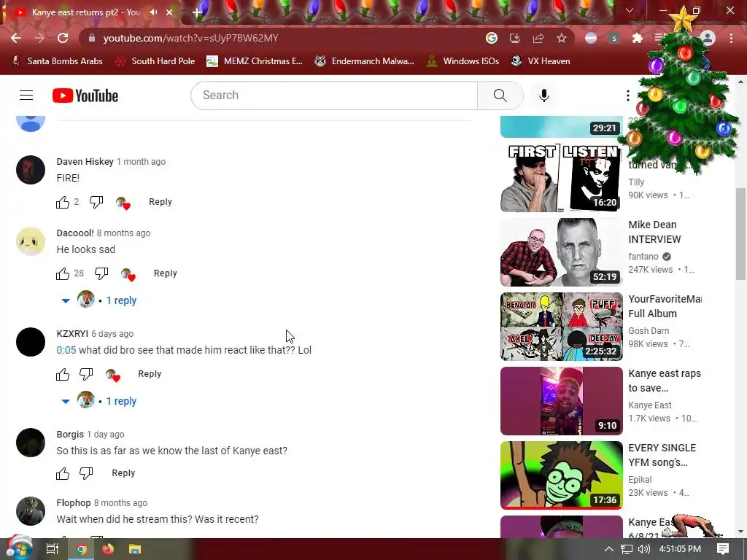Open the Endermanch Malware bookmark
The width and height of the screenshot is (747, 560).
click(x=365, y=61)
